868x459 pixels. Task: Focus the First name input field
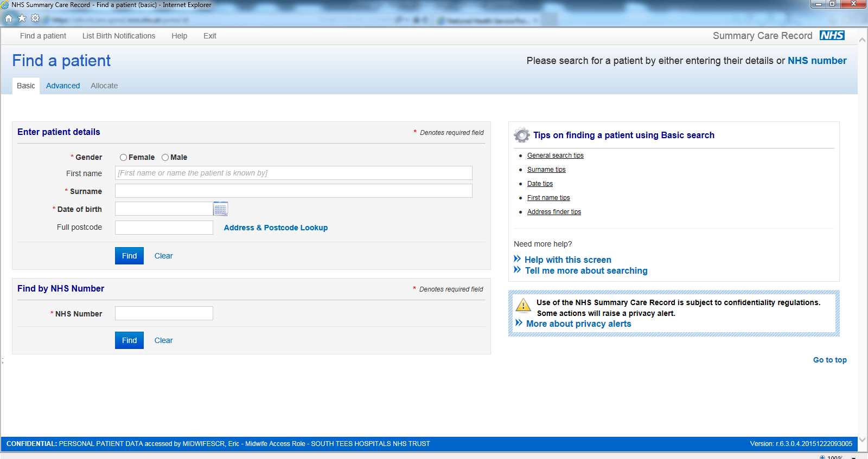pyautogui.click(x=293, y=173)
